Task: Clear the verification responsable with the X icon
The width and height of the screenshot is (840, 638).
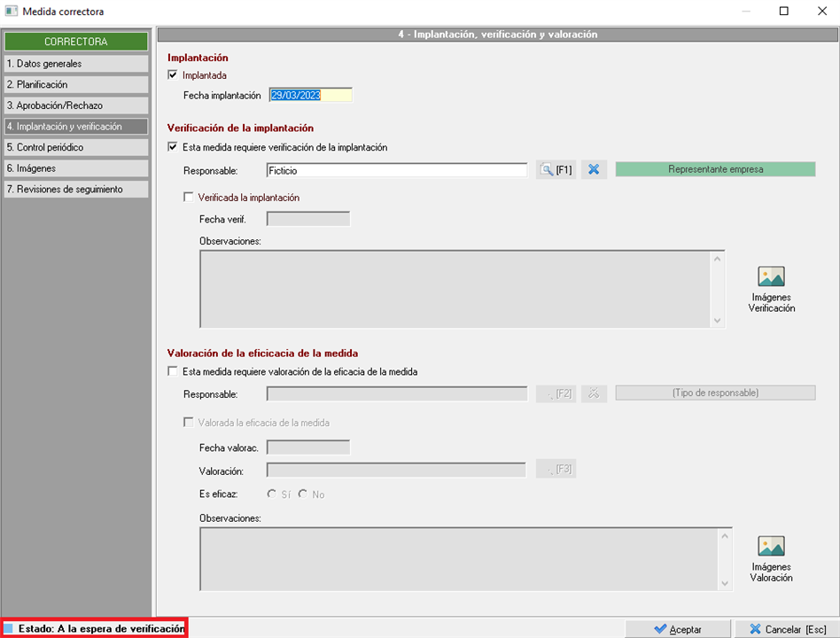Action: click(594, 169)
